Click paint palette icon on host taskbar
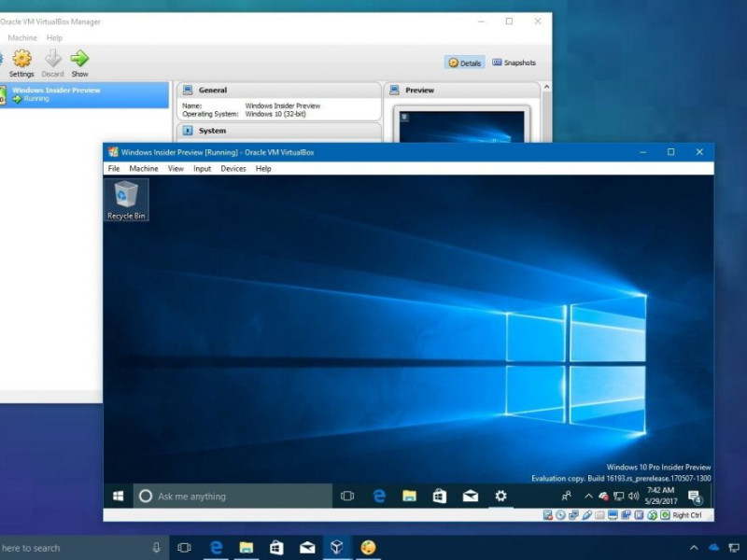The width and height of the screenshot is (747, 560). coord(368,548)
